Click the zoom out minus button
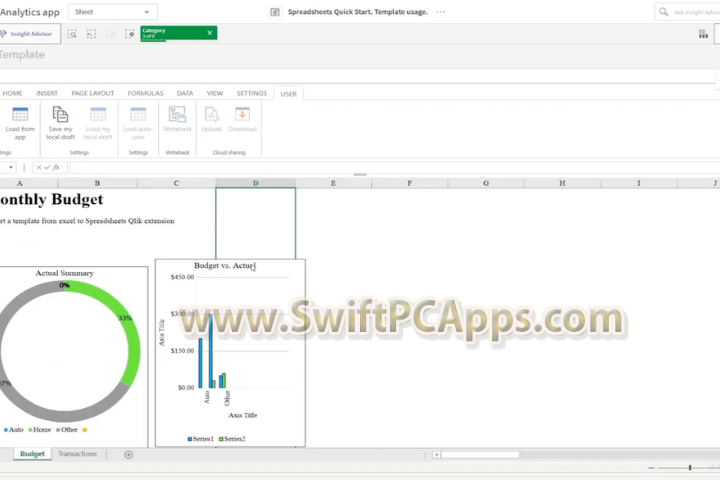This screenshot has width=720, height=480. tap(651, 468)
